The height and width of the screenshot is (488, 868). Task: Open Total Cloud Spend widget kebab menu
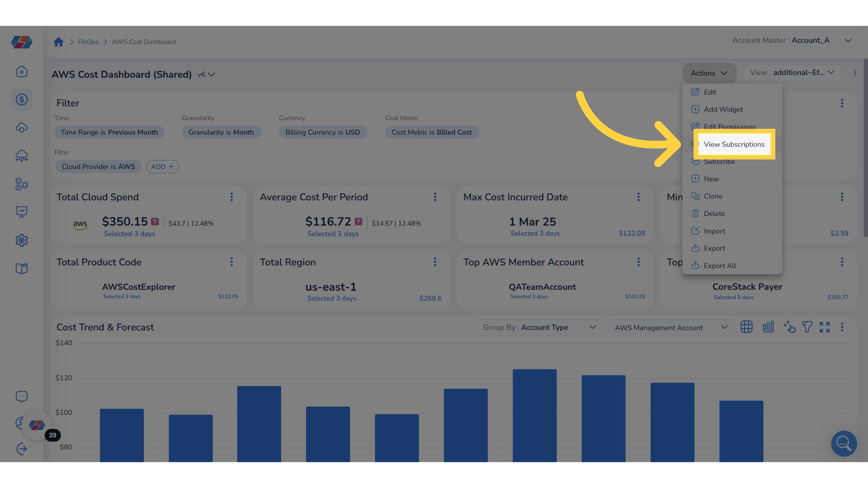tap(231, 197)
